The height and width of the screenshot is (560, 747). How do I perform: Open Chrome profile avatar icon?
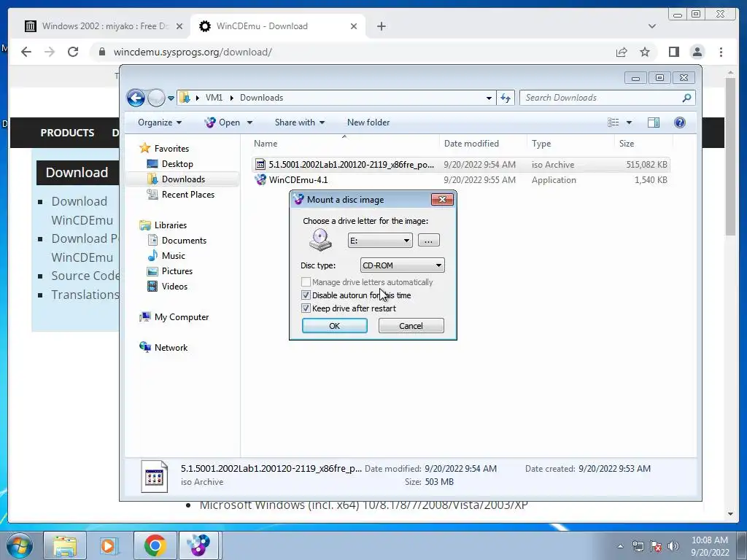point(697,52)
